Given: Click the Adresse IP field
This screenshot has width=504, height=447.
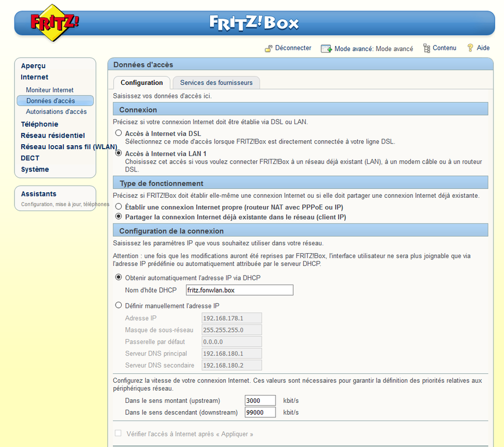Looking at the screenshot, I should tap(232, 318).
